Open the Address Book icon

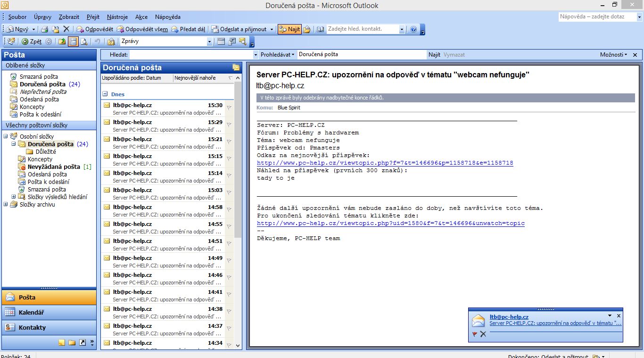click(x=320, y=29)
